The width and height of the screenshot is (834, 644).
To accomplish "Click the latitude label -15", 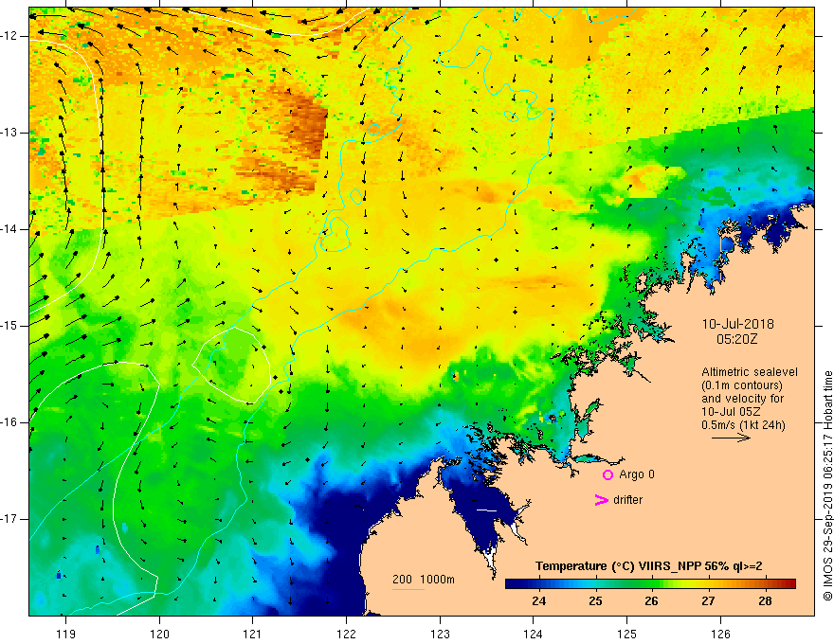I will (x=10, y=326).
